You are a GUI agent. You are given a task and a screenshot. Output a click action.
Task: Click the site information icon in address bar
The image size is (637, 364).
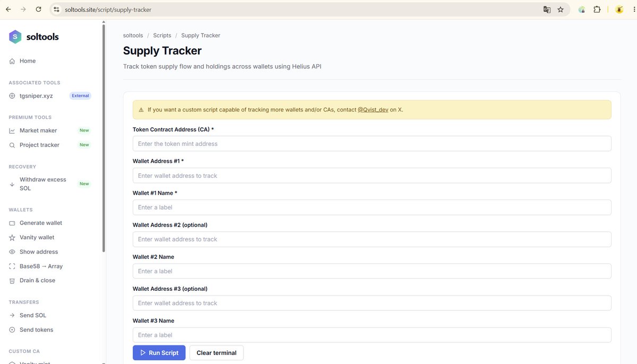57,10
